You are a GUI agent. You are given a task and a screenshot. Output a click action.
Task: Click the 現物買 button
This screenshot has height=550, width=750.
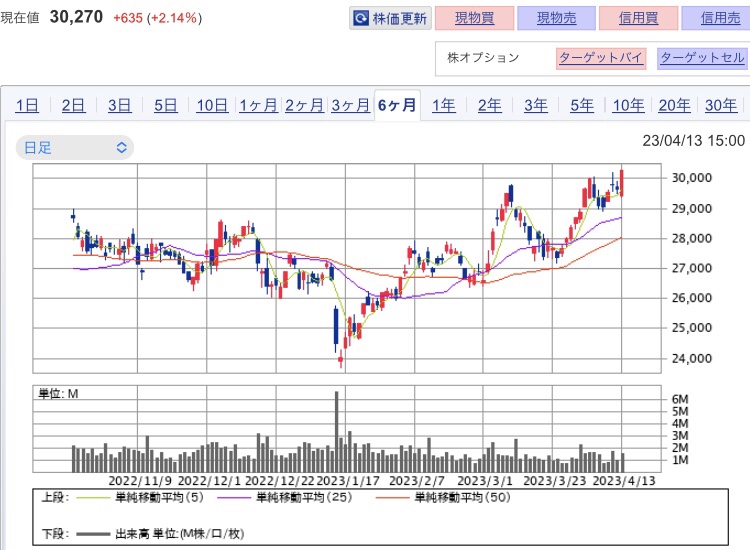474,18
